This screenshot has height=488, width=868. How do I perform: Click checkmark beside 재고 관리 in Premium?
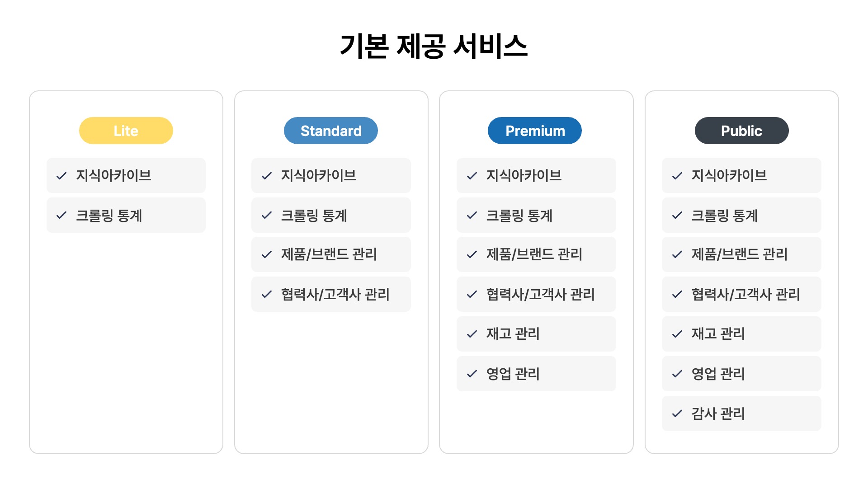(472, 334)
